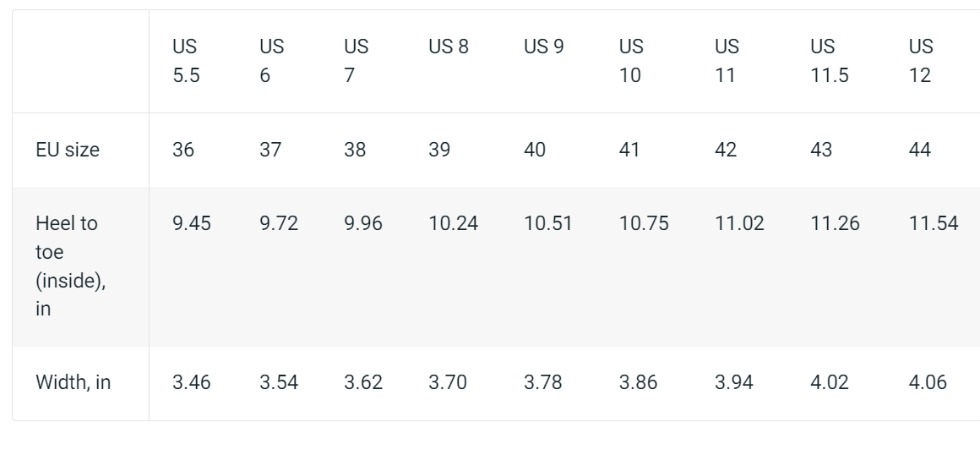Select EU size value 40
Image resolution: width=980 pixels, height=455 pixels.
535,150
